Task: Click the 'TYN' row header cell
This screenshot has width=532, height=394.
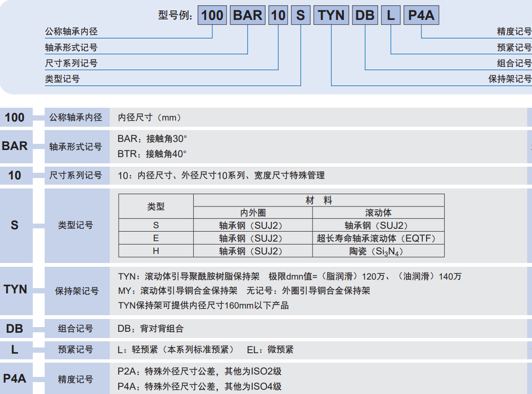Action: tap(16, 291)
